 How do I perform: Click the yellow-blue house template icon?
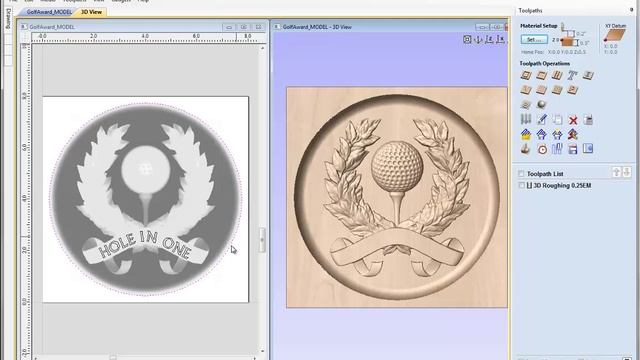point(526,134)
